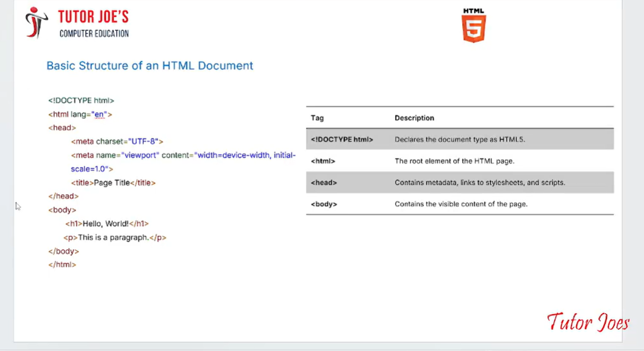Click the '<meta name="viewport"' code line
The width and height of the screenshot is (644, 351).
pyautogui.click(x=183, y=155)
